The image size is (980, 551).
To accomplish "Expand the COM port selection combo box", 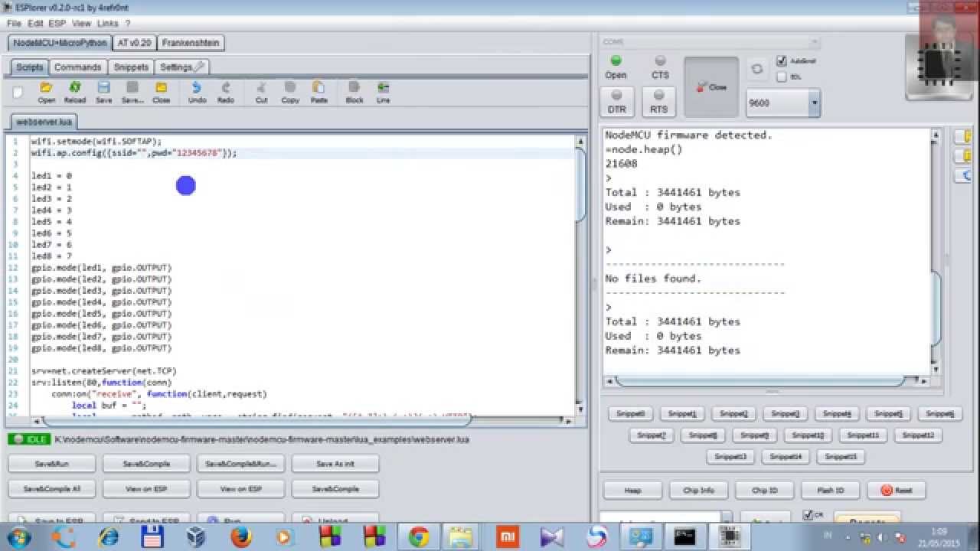I will click(814, 42).
